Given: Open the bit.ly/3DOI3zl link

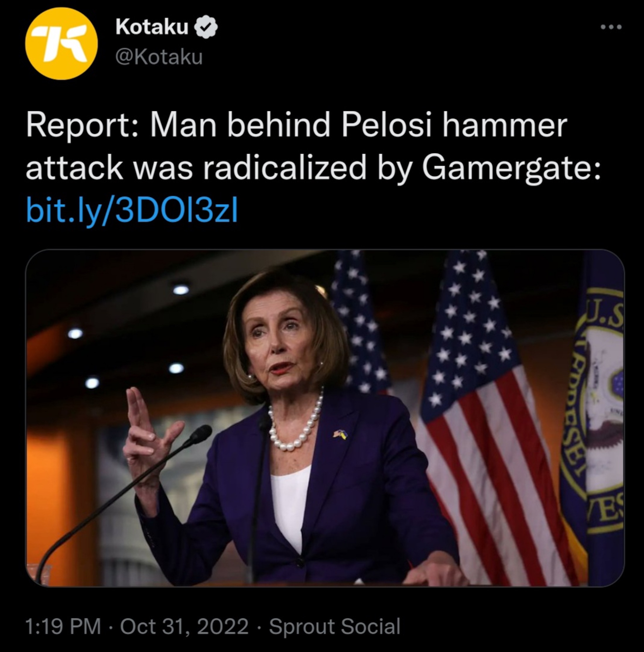Looking at the screenshot, I should (x=132, y=210).
